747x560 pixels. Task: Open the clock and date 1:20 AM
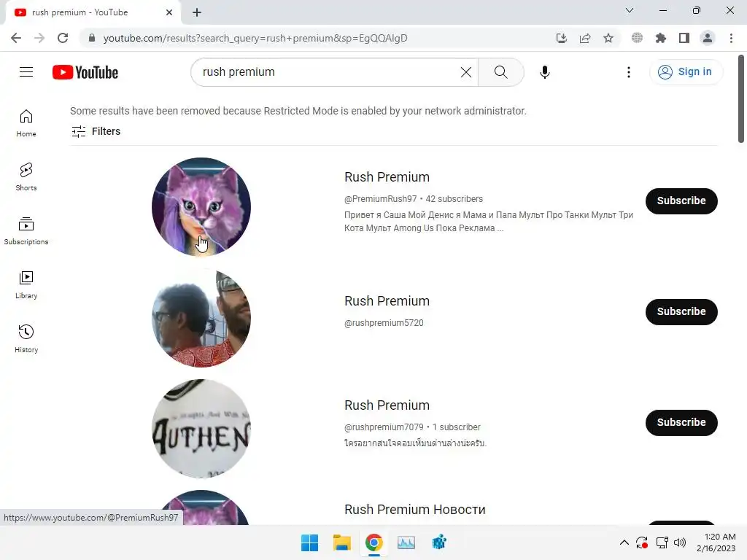point(716,542)
